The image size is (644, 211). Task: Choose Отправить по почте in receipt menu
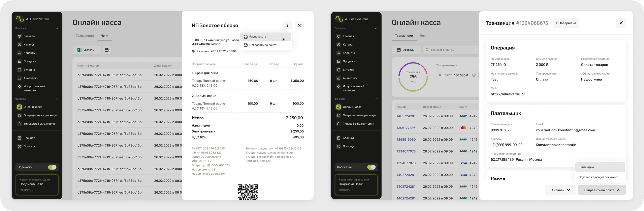point(266,45)
